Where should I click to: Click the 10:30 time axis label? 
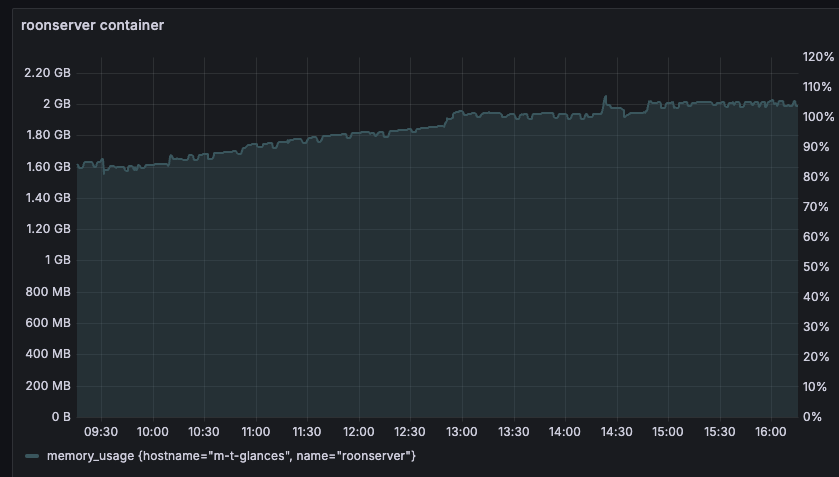coord(203,432)
